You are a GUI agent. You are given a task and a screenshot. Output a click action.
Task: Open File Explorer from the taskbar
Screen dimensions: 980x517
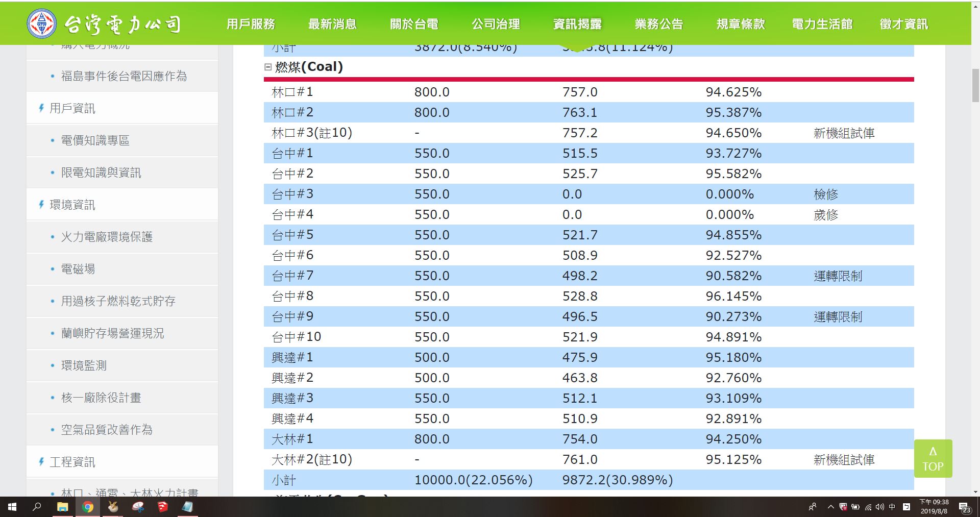62,507
